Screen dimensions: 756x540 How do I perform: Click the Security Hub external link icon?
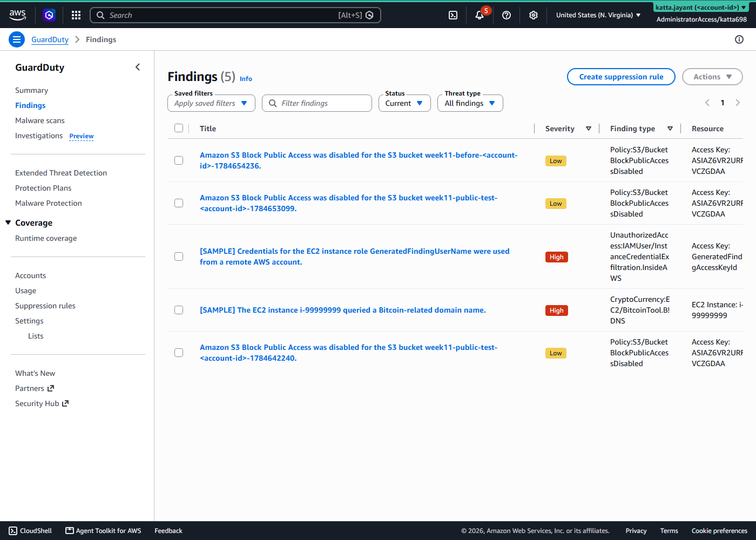click(x=65, y=403)
